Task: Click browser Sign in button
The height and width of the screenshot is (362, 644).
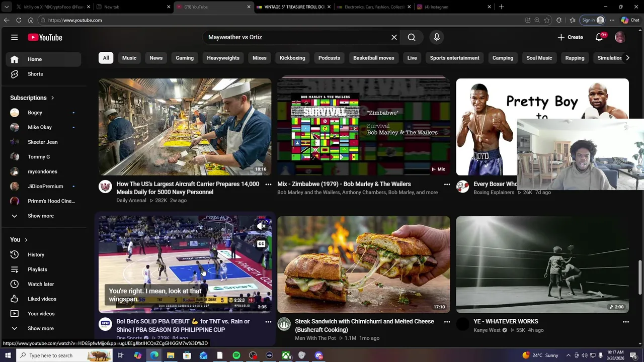Action: pyautogui.click(x=593, y=20)
